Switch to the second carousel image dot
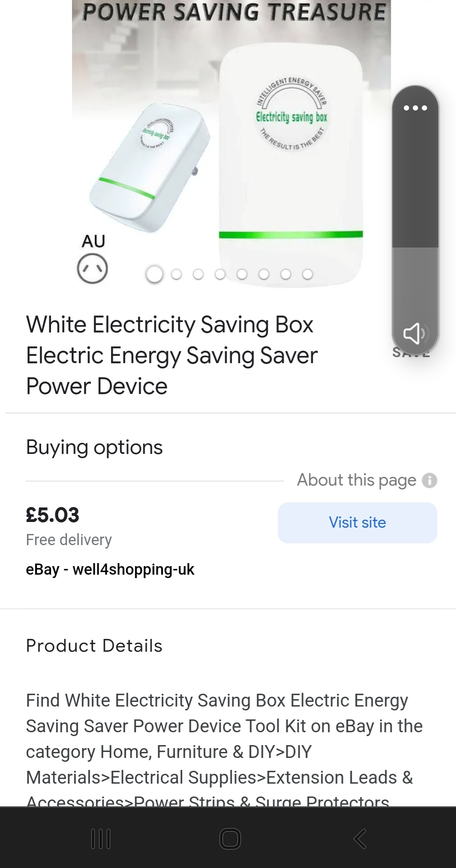The image size is (456, 868). coord(176,274)
